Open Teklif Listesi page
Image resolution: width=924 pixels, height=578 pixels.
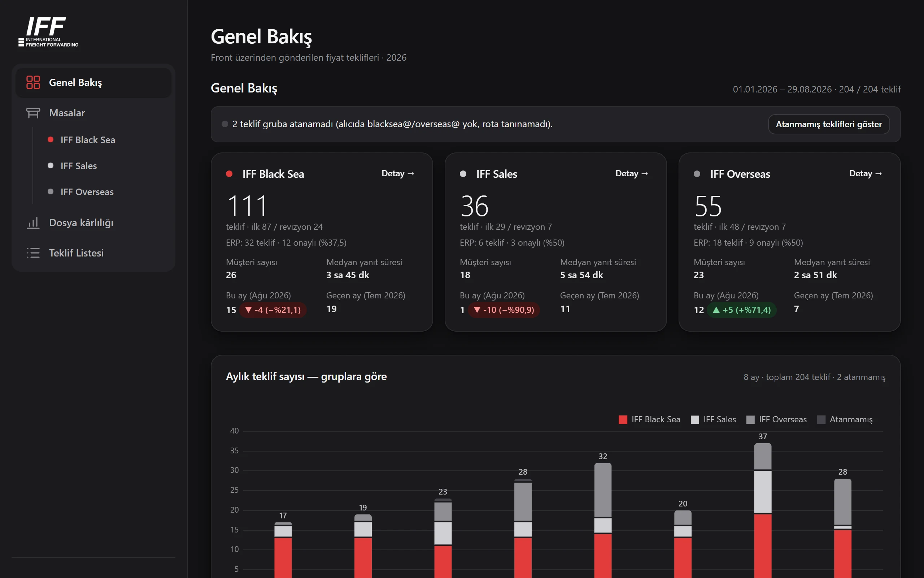point(93,253)
